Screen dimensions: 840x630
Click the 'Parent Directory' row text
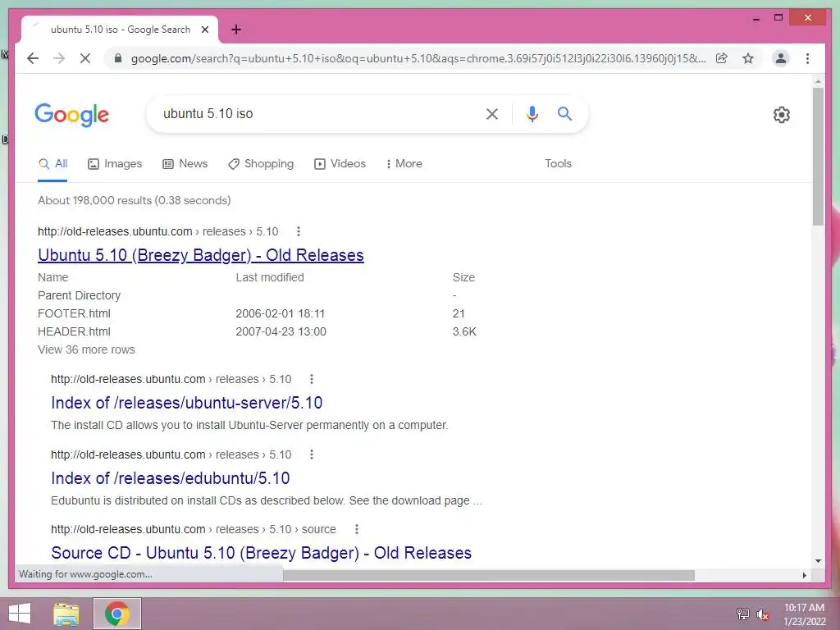pos(79,295)
